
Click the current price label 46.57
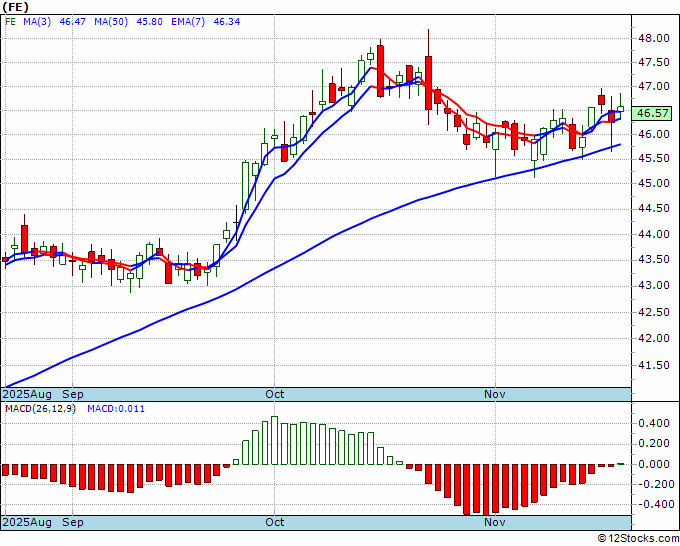pos(652,113)
